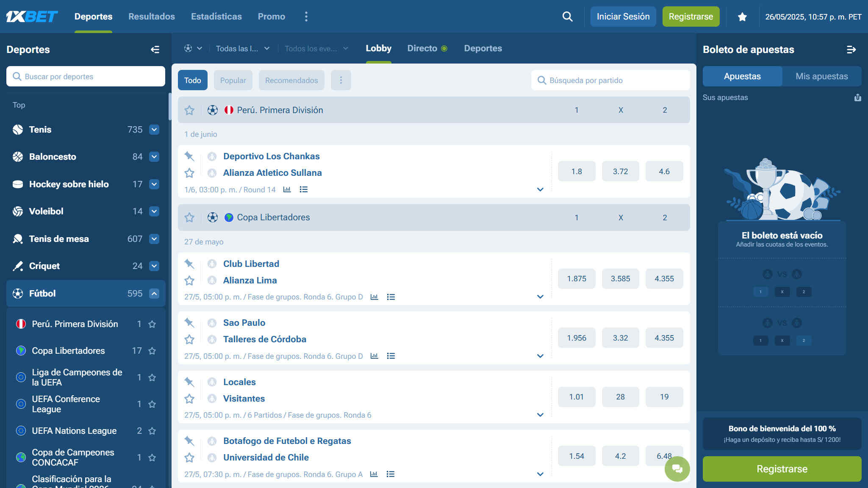This screenshot has height=488, width=868.
Task: Open markets list icon for Sao Paulo match
Action: pos(391,356)
